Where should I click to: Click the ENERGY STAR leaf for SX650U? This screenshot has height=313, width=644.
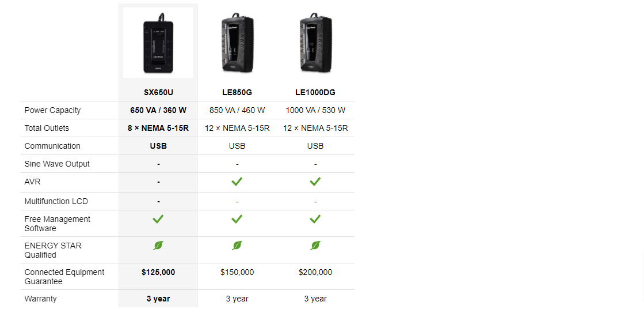tap(158, 246)
